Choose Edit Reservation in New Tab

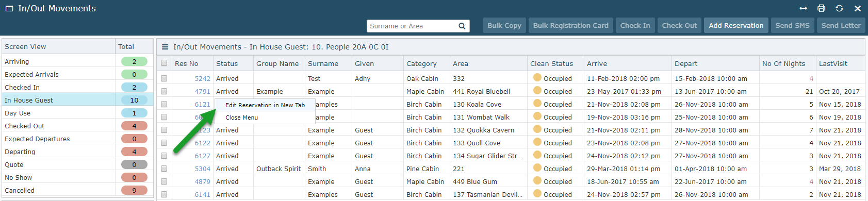(x=265, y=105)
